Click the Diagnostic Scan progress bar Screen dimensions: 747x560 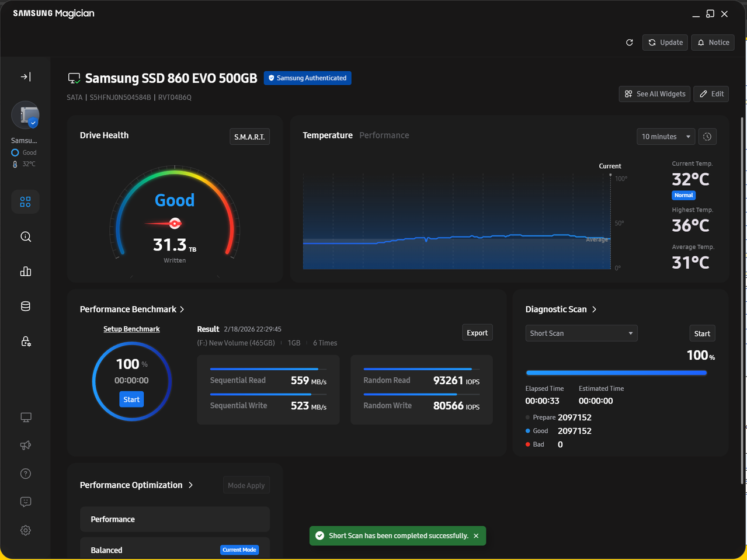coord(616,373)
